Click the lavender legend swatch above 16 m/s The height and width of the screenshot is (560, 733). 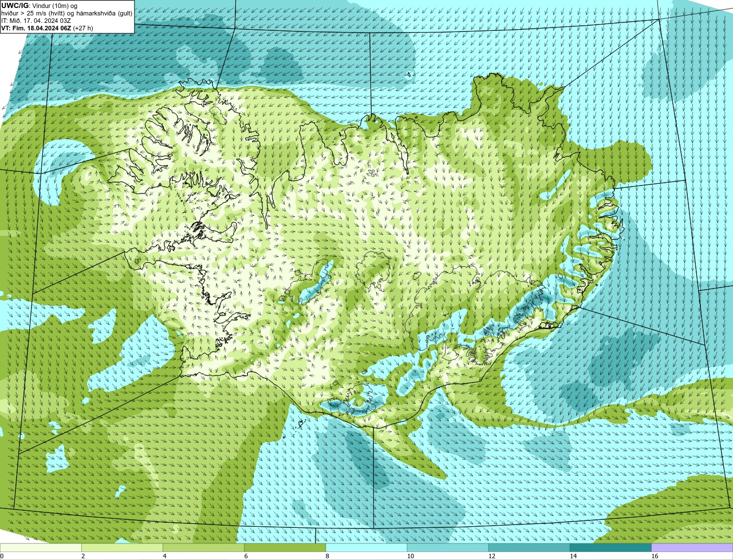[x=692, y=548]
